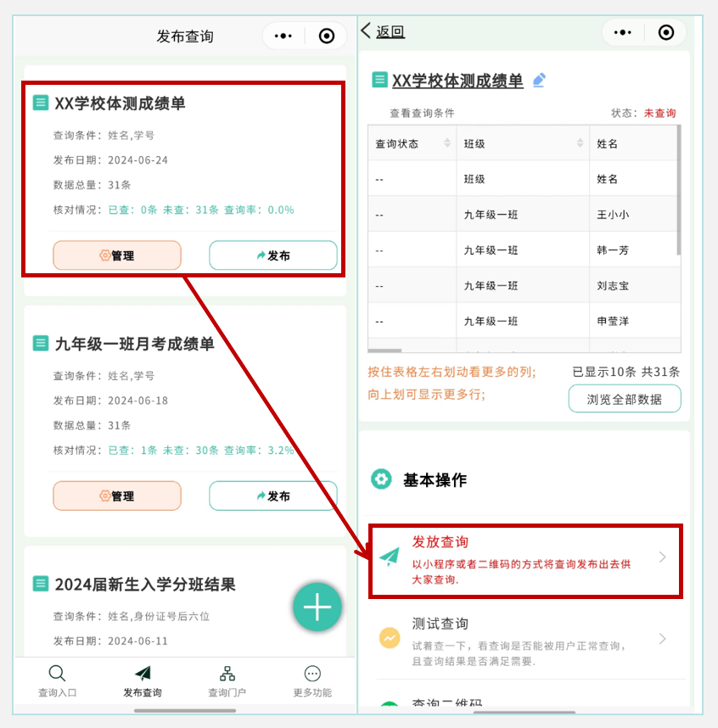
Task: Click the pencil edit icon beside XX学校体测成绩单 title
Action: click(539, 81)
